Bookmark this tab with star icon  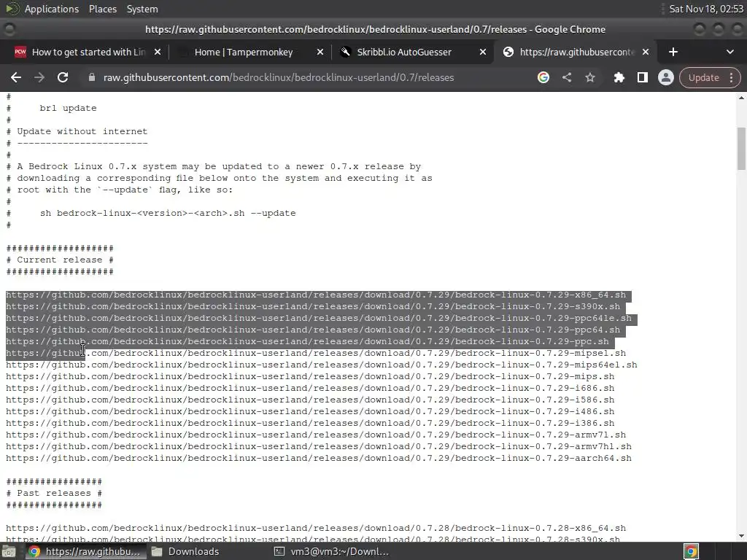[589, 77]
